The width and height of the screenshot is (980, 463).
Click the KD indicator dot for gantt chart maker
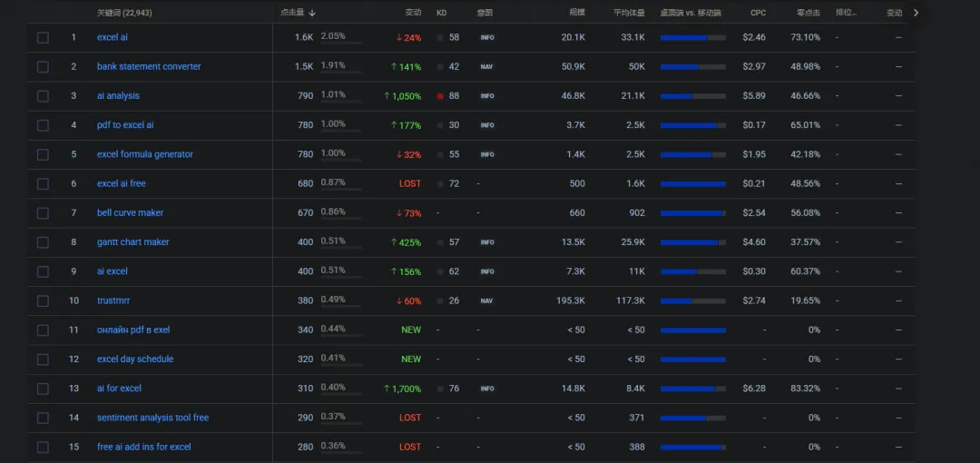click(440, 242)
